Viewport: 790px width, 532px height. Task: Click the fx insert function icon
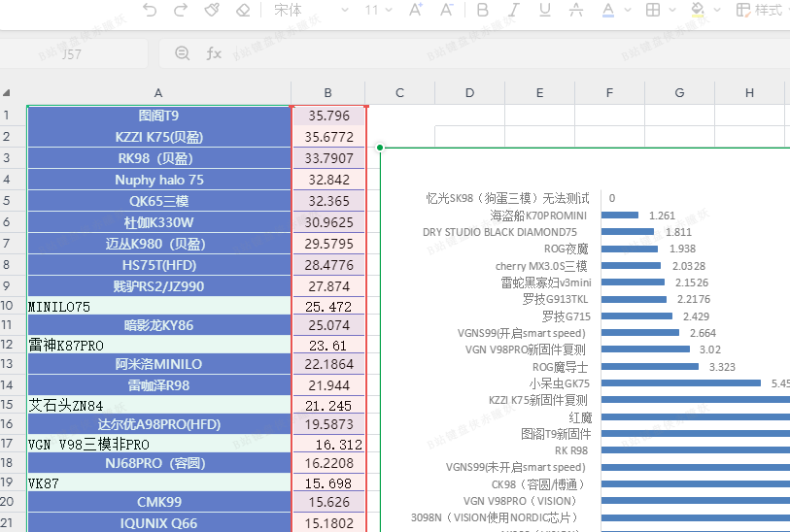(x=214, y=52)
